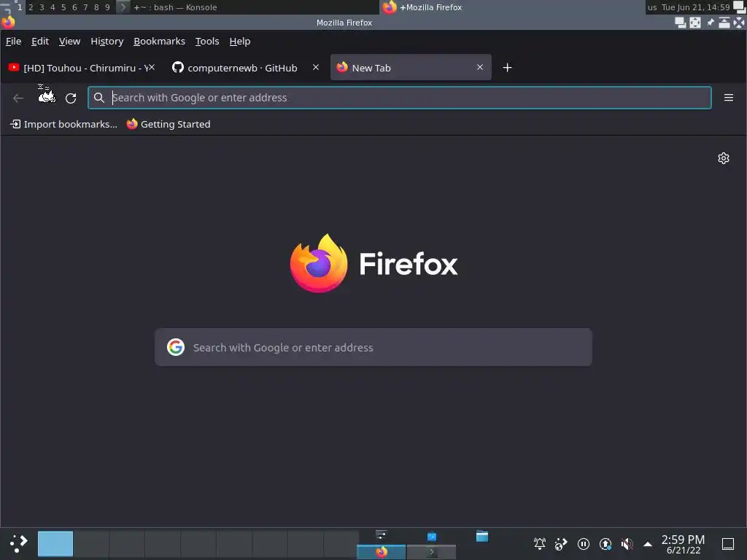
Task: Open new tab personalize gear settings
Action: point(723,158)
